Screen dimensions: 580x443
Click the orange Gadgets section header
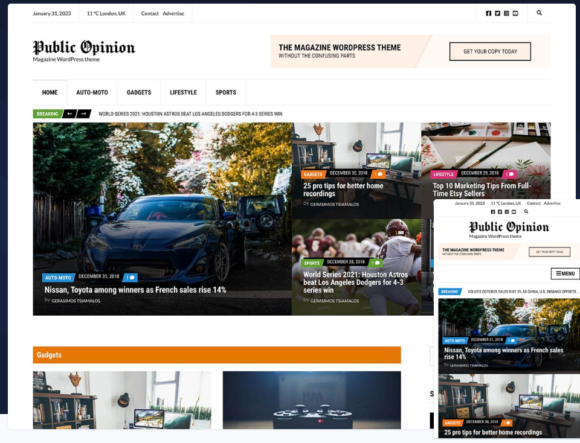(x=217, y=355)
